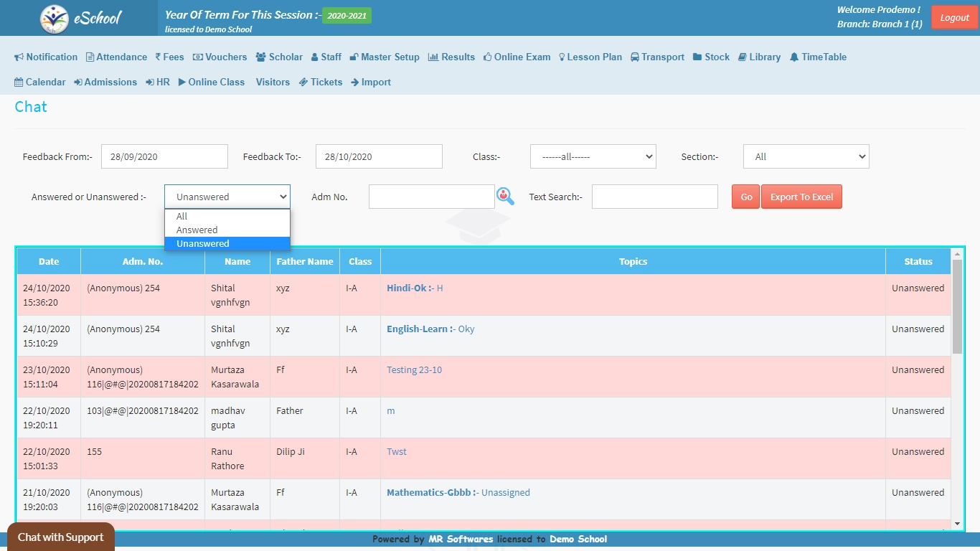Screen dimensions: 980x551
Task: Open the Master Setup menu
Action: (x=385, y=57)
